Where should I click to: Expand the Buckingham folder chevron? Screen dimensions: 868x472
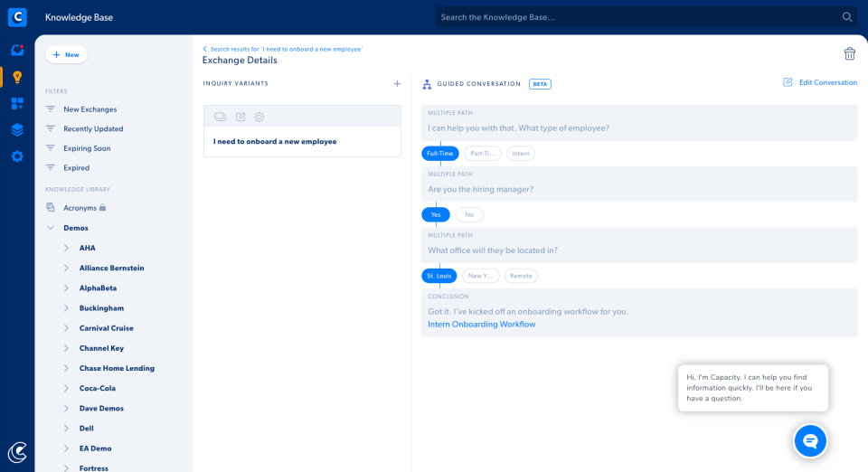[66, 308]
